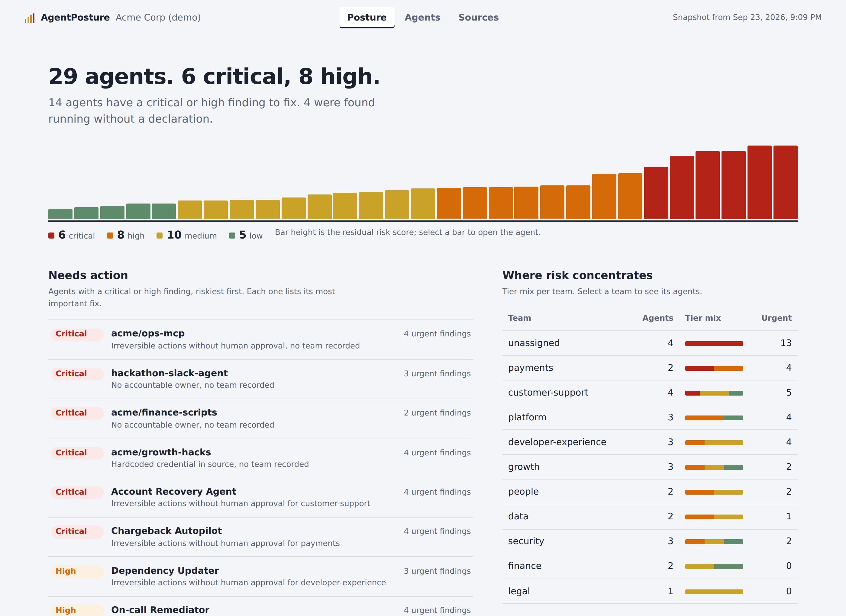This screenshot has width=846, height=616.
Task: Open the hackathon-slack-agent entry
Action: 261,379
